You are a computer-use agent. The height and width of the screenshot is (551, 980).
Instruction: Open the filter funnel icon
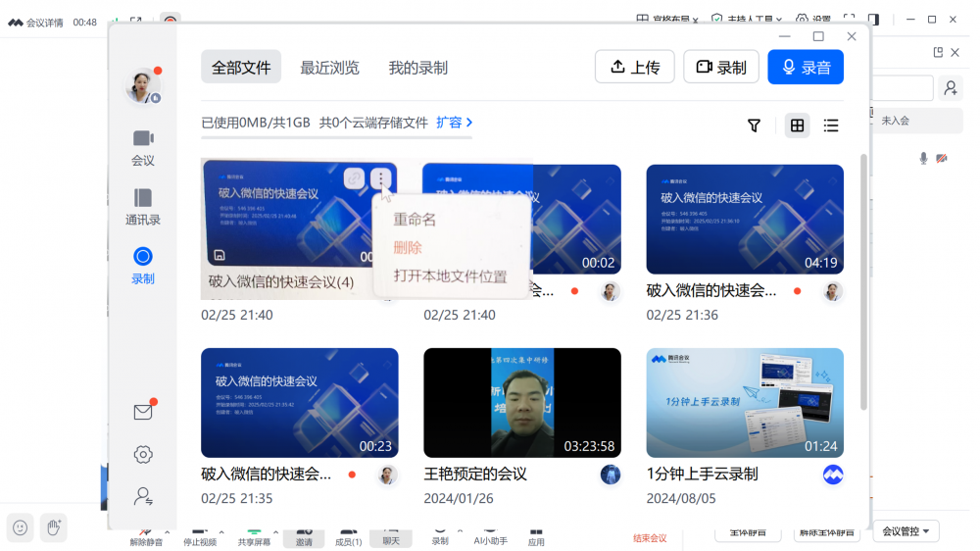click(754, 125)
